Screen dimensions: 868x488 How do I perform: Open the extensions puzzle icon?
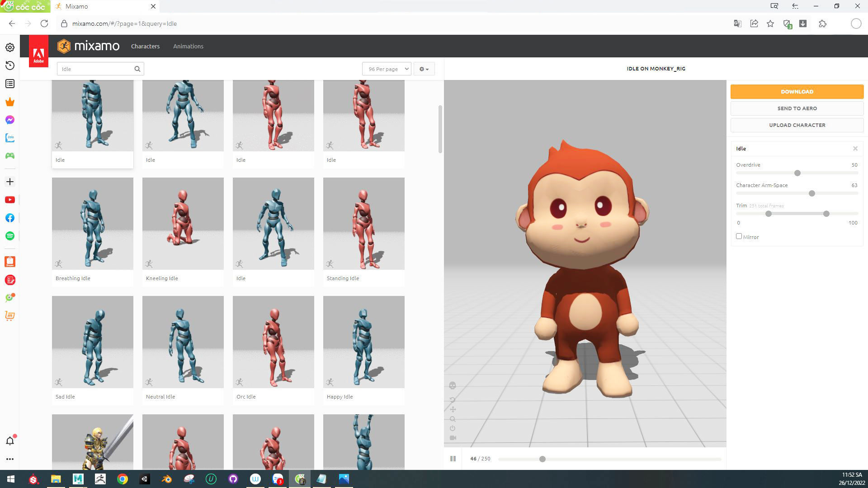pyautogui.click(x=822, y=23)
